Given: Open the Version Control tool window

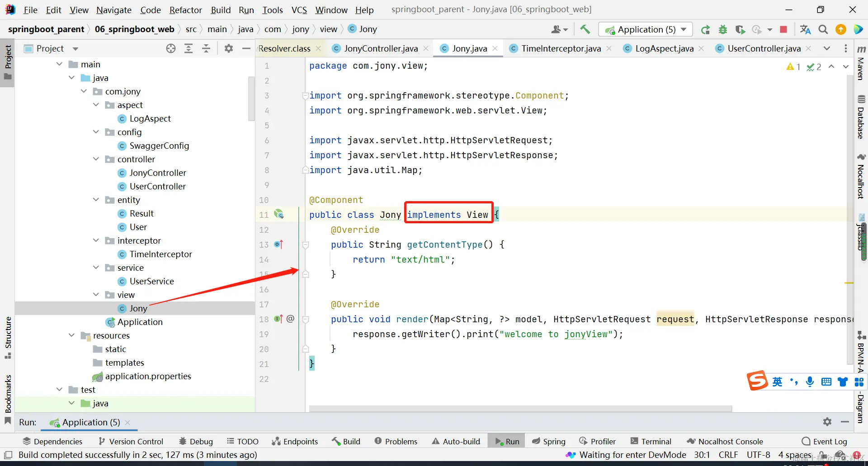Looking at the screenshot, I should pos(131,441).
